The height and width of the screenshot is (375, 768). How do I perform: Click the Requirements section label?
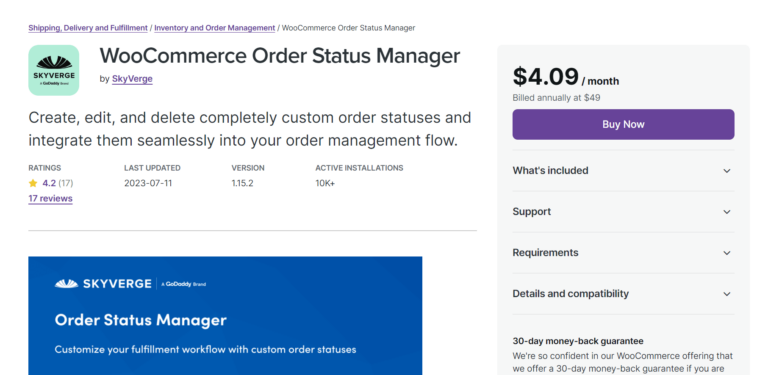pyautogui.click(x=545, y=253)
